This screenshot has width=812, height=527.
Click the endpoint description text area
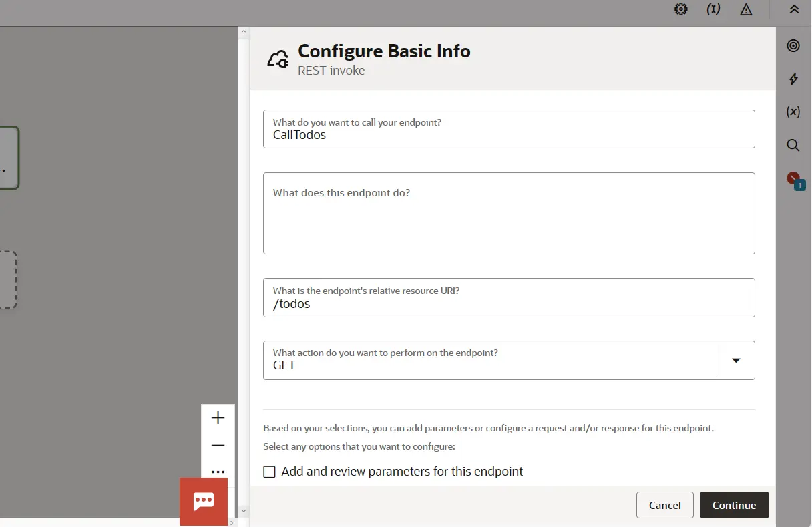[x=508, y=220]
